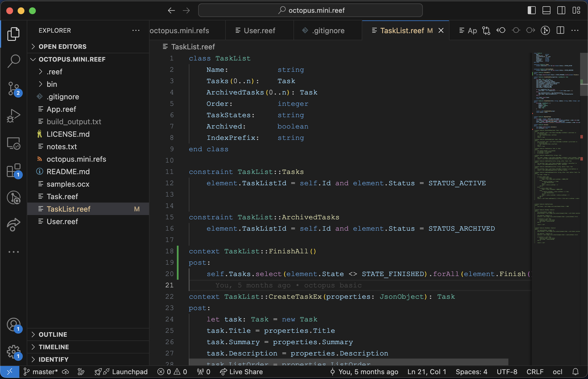Switch to the partially visible Ap tab

pos(468,30)
